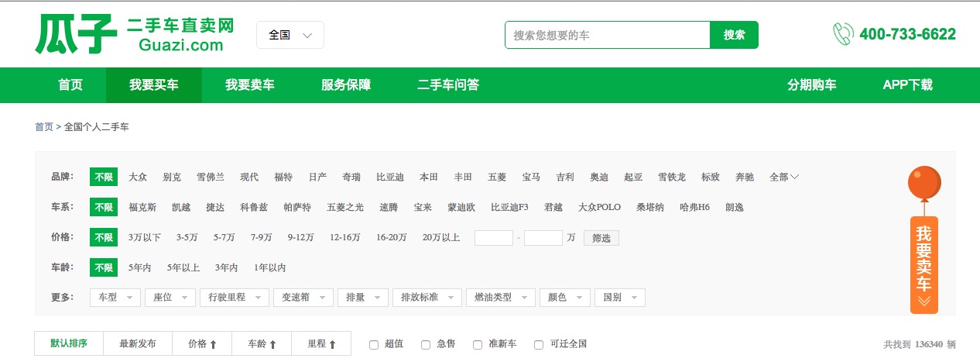Select car age 5年内

pyautogui.click(x=140, y=267)
